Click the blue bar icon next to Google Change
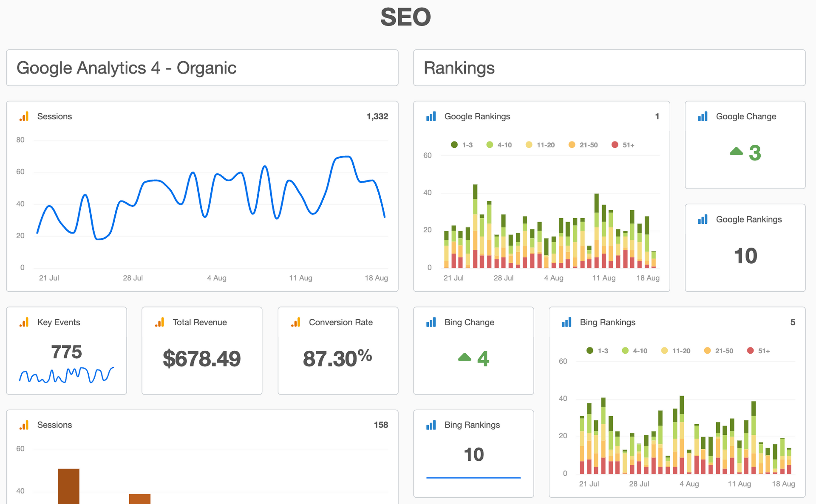Image resolution: width=816 pixels, height=504 pixels. click(703, 116)
